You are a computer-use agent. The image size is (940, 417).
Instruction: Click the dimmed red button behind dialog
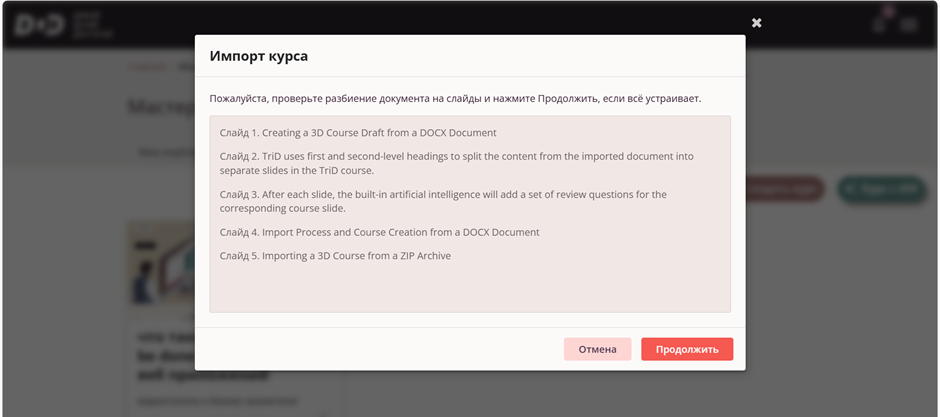click(x=785, y=189)
